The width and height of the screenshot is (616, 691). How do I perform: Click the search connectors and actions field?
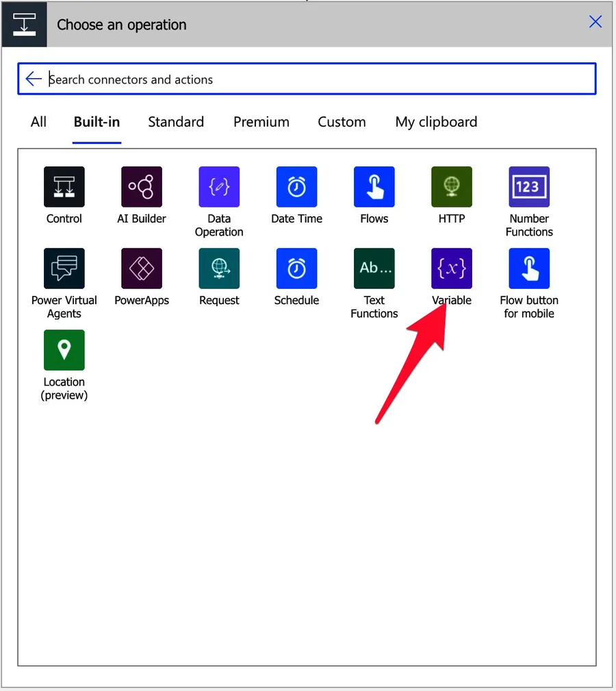315,79
